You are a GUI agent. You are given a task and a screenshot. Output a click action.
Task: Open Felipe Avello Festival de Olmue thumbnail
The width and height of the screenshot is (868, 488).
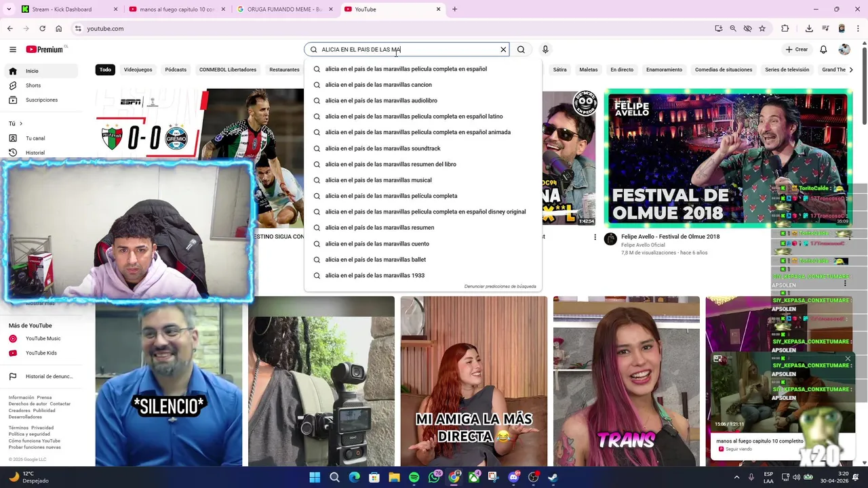(x=728, y=158)
